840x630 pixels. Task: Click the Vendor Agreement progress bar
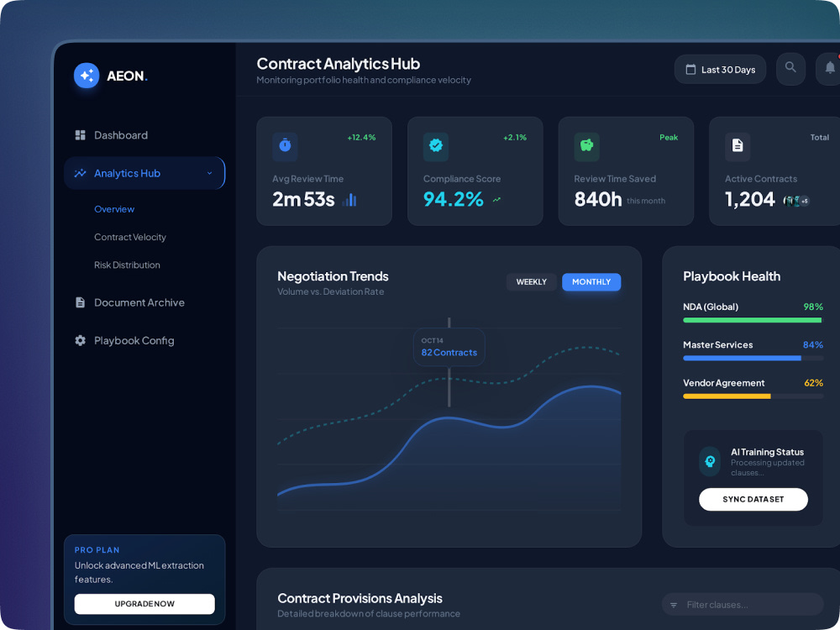[x=753, y=396]
